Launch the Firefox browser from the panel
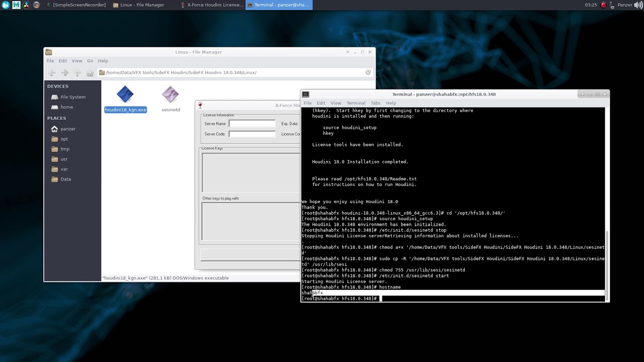Viewport: 644px width, 362px height. [37, 5]
